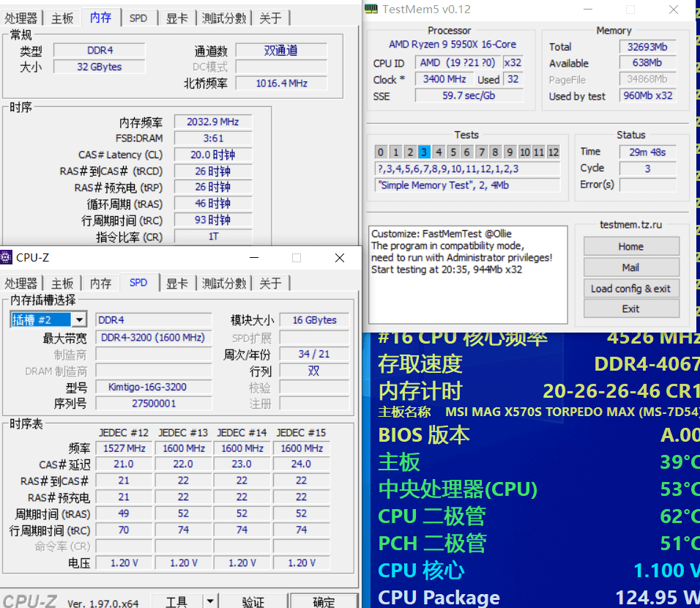Minimize the CPU-Z SPD window
Screen dimensions: 700x608
[253, 258]
